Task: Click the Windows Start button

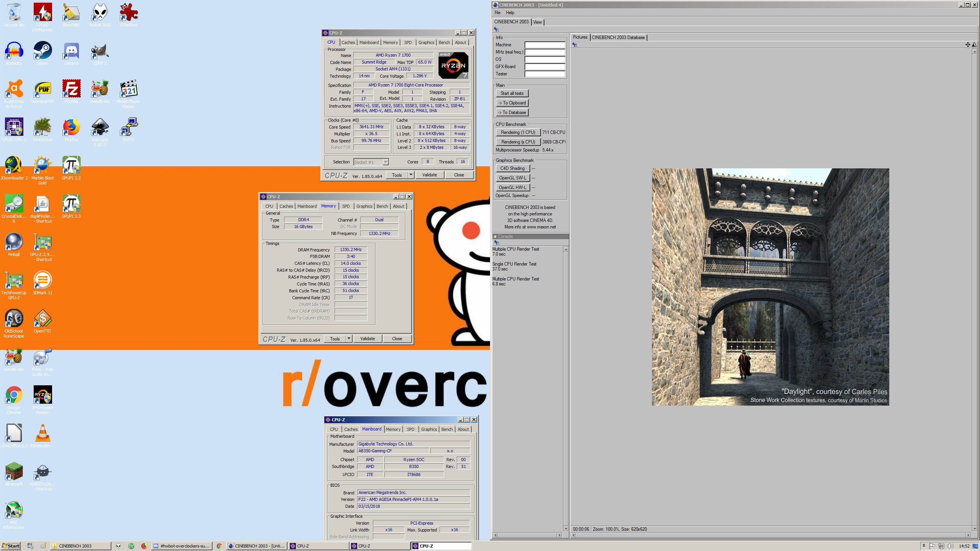Action: pos(11,546)
